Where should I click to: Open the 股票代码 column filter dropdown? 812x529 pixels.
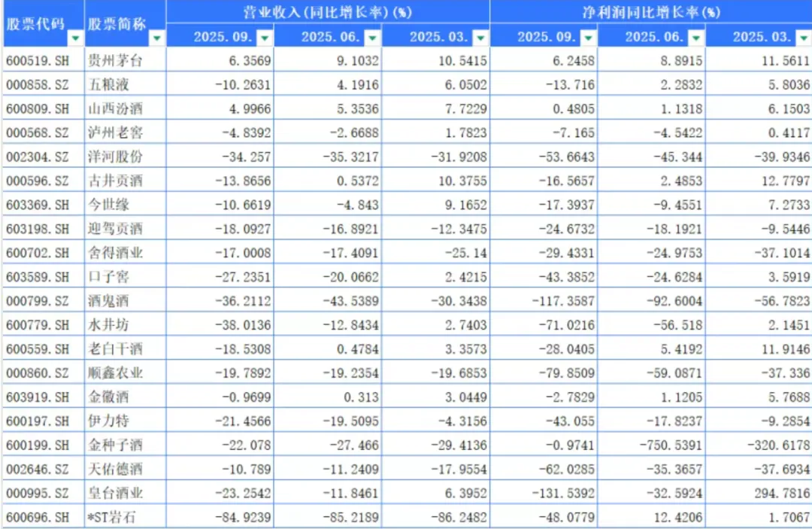[76, 38]
